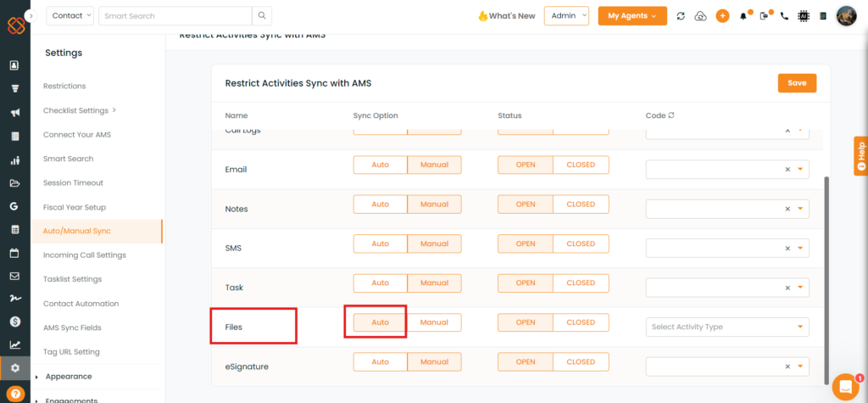Expand the Checklist Settings submenu
This screenshot has width=868, height=403.
pos(80,110)
